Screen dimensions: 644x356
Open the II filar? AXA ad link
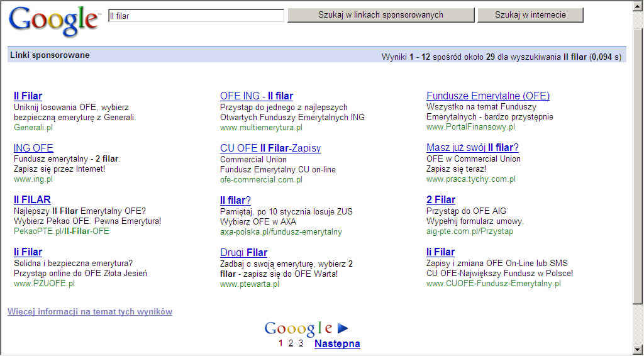[x=235, y=201]
